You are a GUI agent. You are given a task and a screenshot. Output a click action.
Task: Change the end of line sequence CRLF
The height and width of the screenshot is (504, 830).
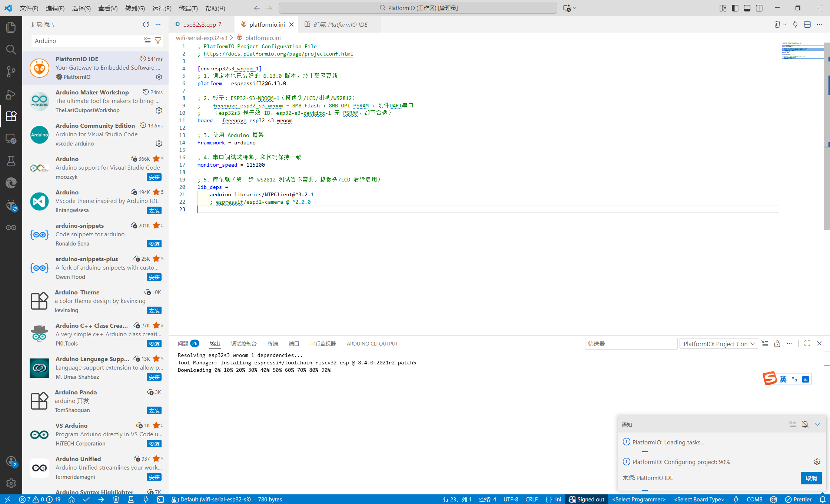pos(531,500)
